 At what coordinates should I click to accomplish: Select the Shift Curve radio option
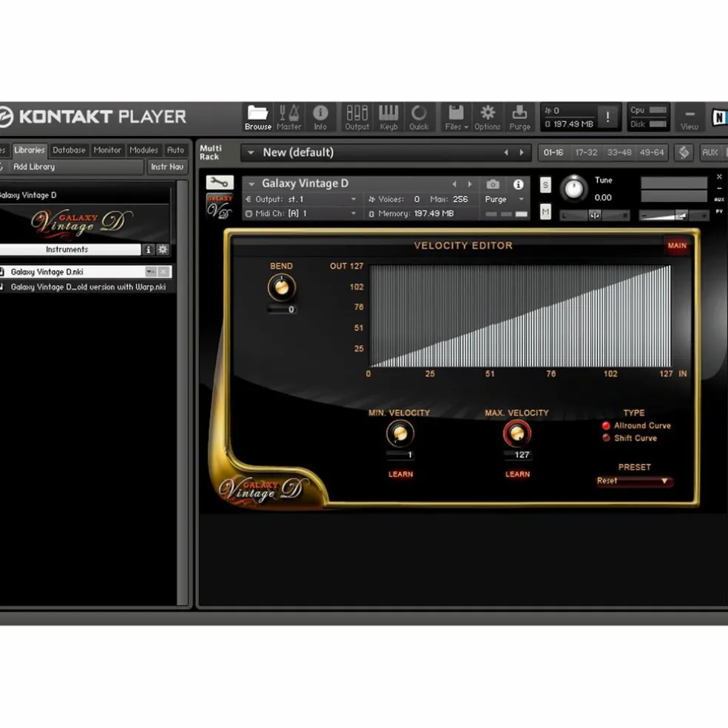[x=606, y=438]
